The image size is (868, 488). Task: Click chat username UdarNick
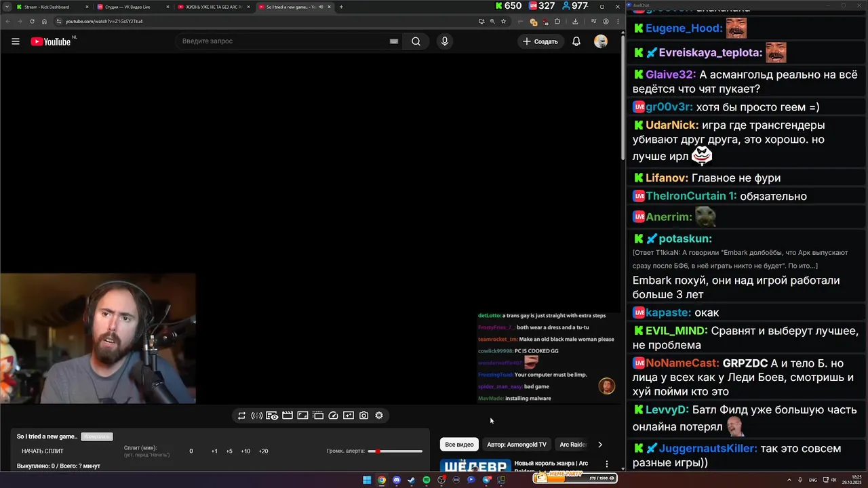(x=671, y=125)
